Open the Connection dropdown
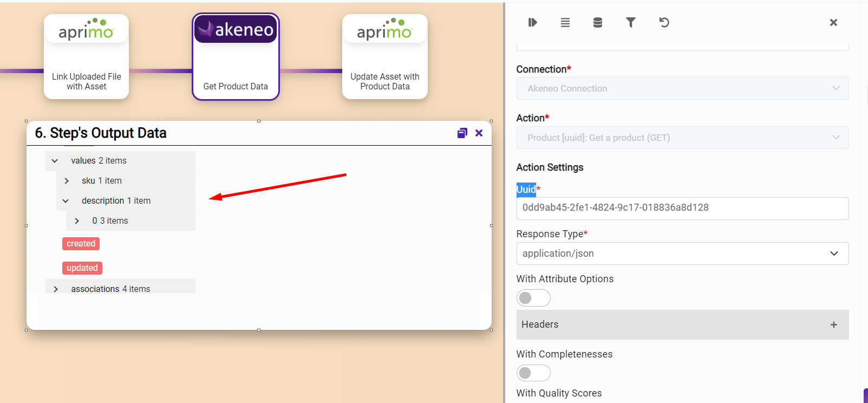Viewport: 868px width, 403px height. (x=682, y=88)
